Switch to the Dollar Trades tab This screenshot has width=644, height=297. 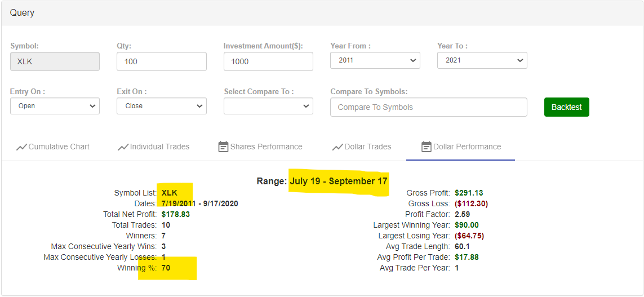[x=361, y=147]
